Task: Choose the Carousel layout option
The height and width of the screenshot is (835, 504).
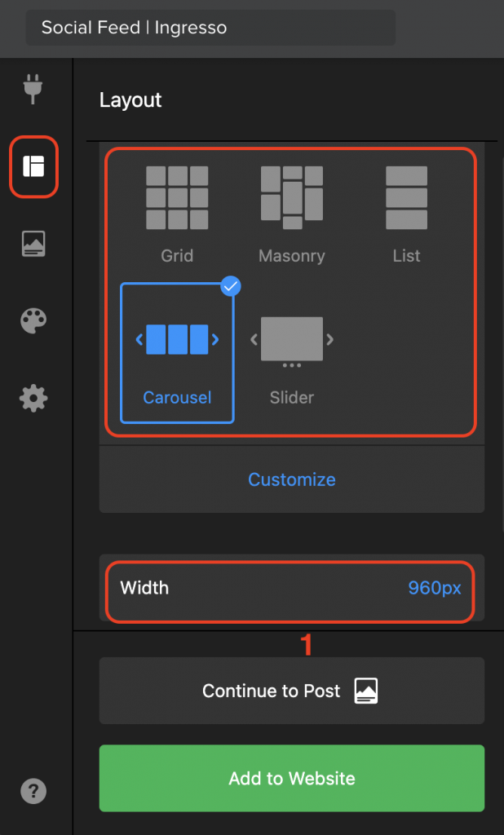Action: [178, 353]
